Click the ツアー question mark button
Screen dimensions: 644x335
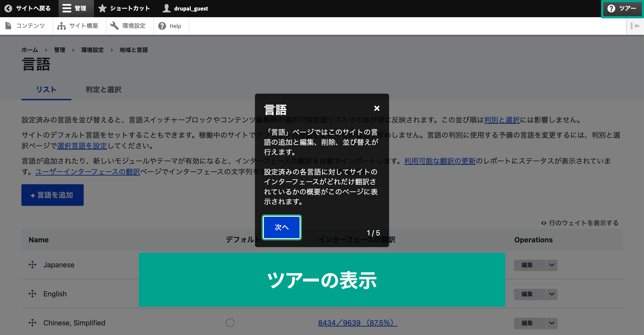pos(622,8)
